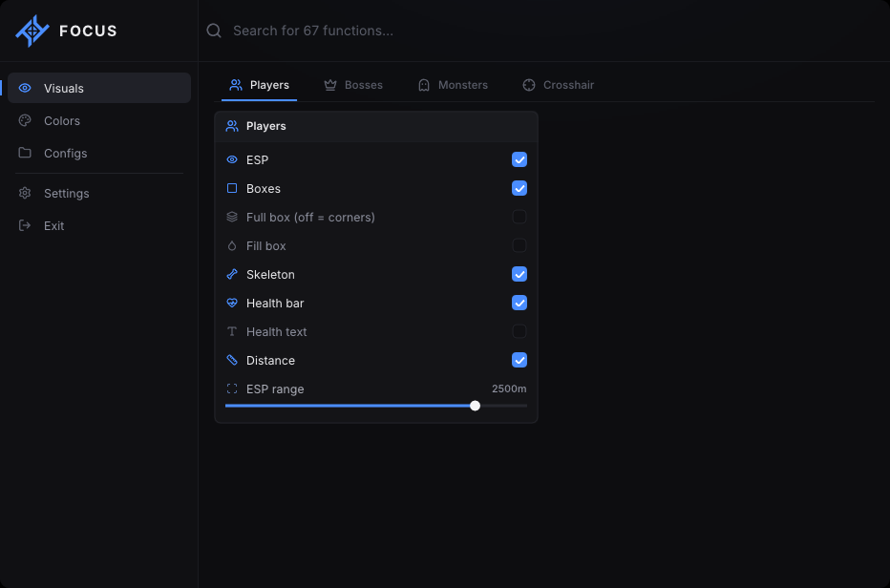Select the Crosshair tab
The height and width of the screenshot is (588, 890).
pyautogui.click(x=558, y=85)
